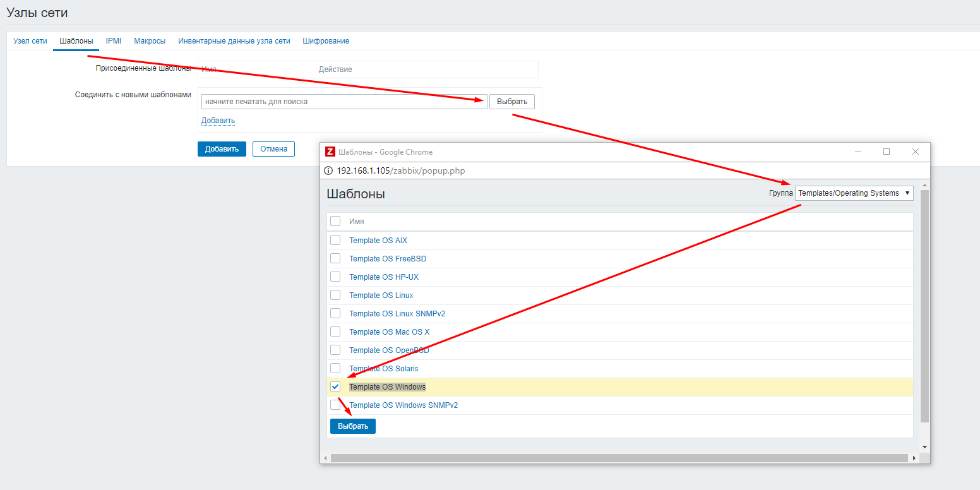Click the site info icon beside popup URL

(x=328, y=170)
